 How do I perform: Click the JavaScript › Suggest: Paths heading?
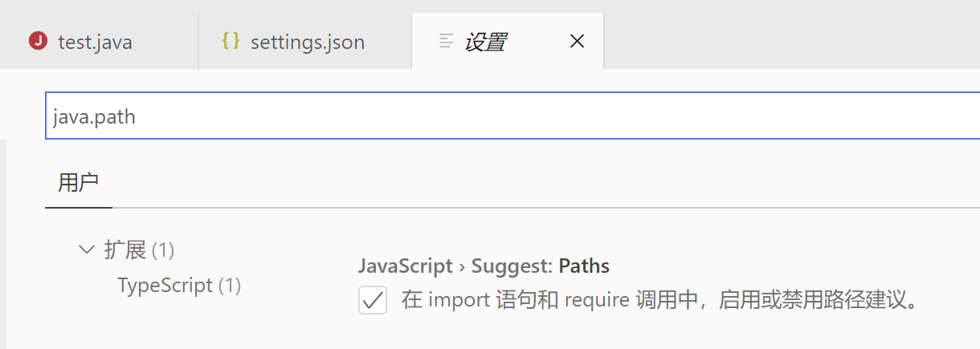[x=484, y=266]
